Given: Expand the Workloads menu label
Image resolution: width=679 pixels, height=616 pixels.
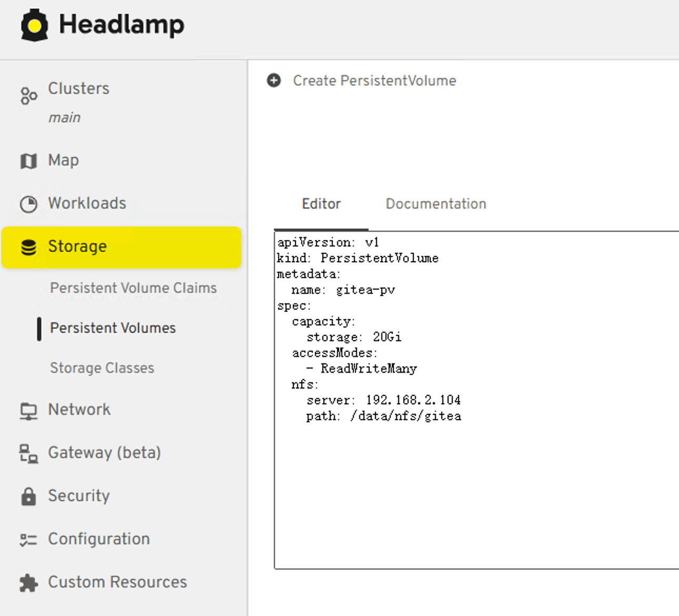Looking at the screenshot, I should pos(87,203).
